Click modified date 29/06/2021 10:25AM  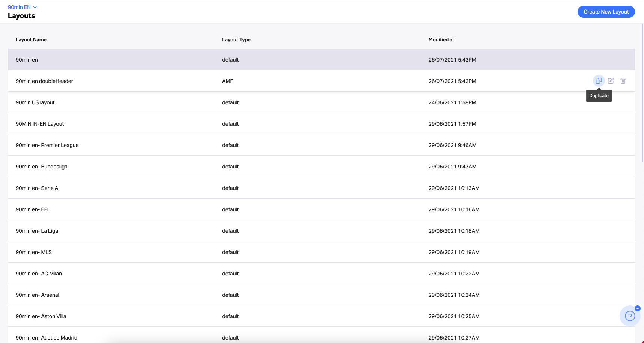coord(454,316)
